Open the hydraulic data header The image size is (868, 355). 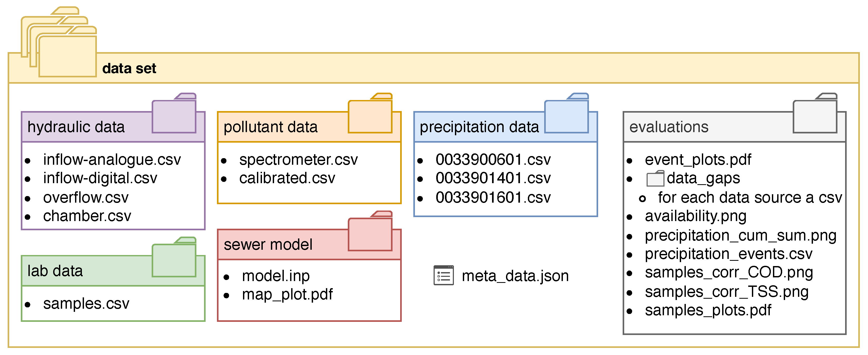[76, 127]
